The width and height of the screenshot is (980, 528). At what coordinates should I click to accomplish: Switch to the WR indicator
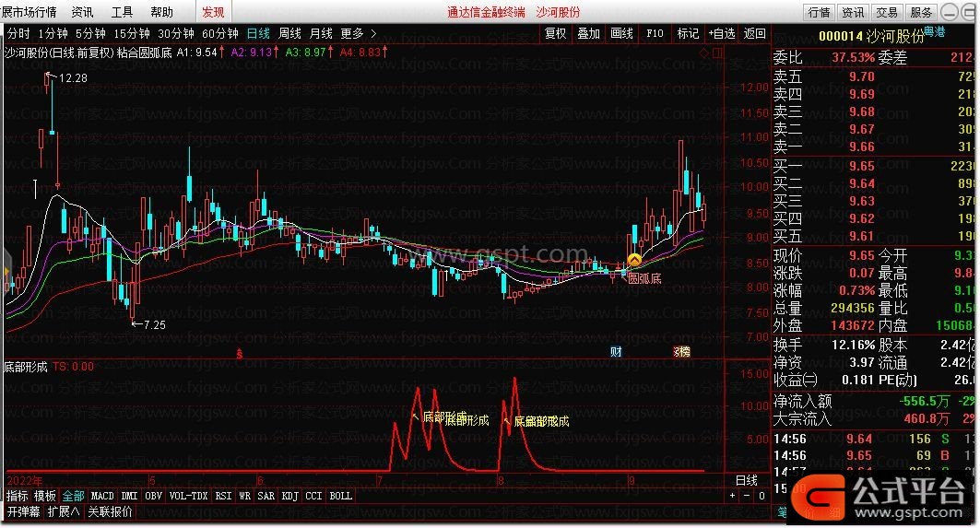click(x=245, y=496)
